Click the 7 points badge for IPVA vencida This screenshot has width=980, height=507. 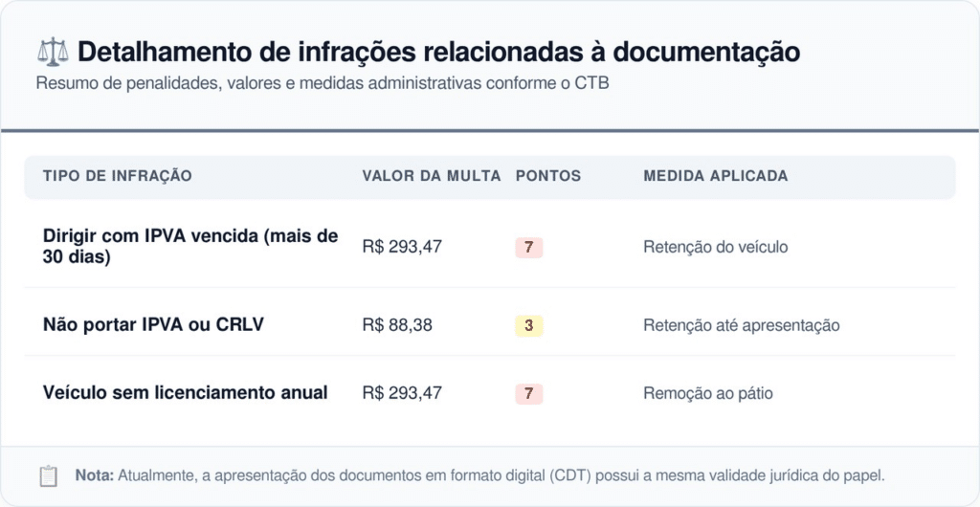(x=528, y=248)
